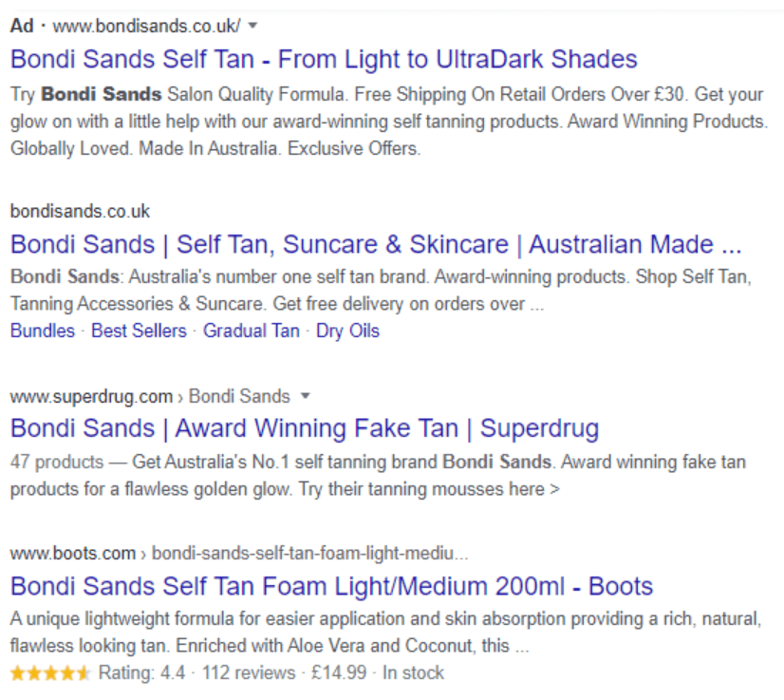Click the bondisands.co.uk organic URL text
The width and height of the screenshot is (784, 700).
coord(80,211)
